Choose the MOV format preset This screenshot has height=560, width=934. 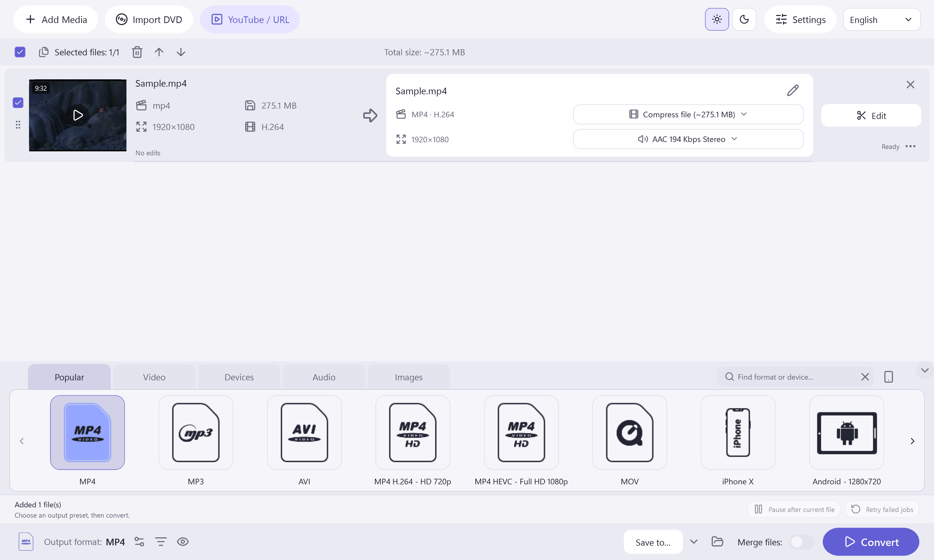tap(630, 432)
